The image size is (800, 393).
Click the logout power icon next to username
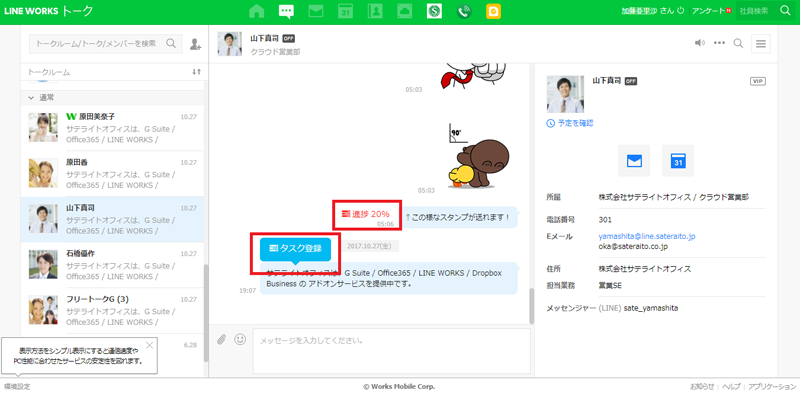680,11
